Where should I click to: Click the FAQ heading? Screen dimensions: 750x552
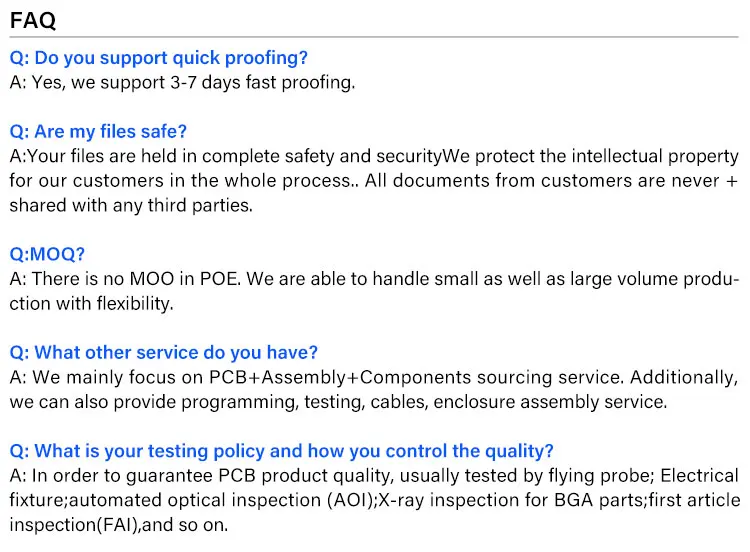(x=33, y=20)
